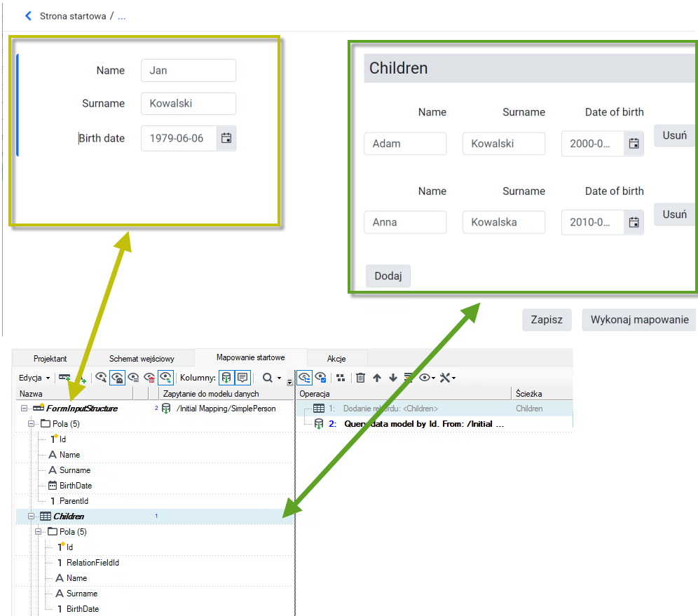Toggle the eye with tree structure view

pos(304,378)
